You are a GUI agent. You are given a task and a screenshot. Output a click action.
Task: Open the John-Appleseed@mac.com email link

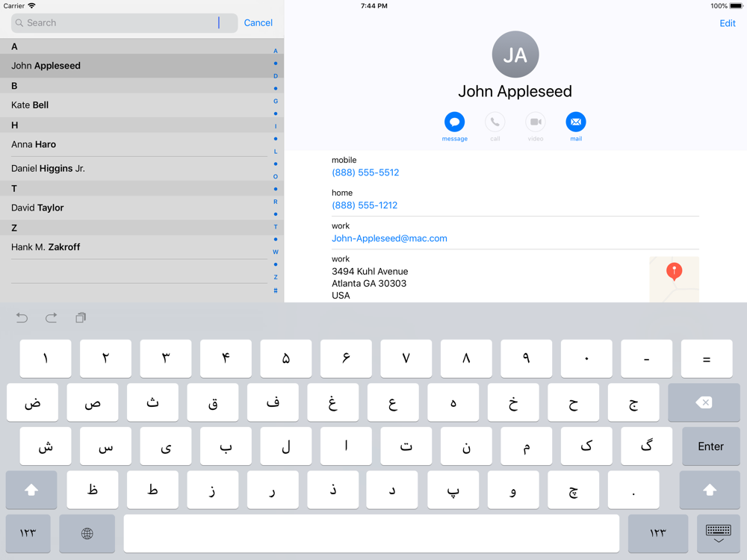click(389, 239)
